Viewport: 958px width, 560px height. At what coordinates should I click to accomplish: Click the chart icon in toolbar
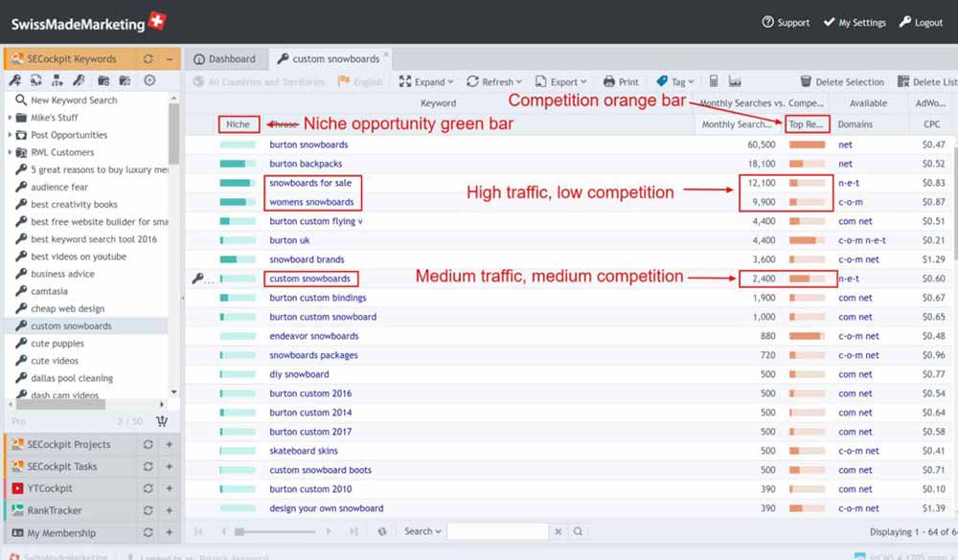tap(735, 80)
